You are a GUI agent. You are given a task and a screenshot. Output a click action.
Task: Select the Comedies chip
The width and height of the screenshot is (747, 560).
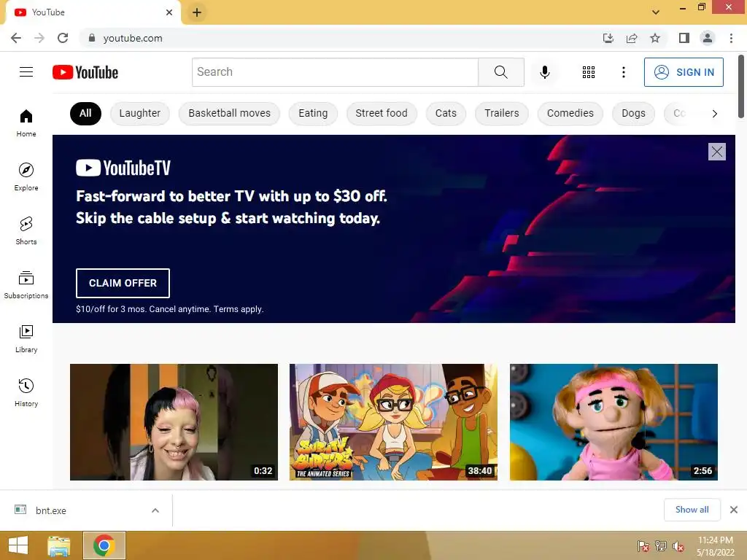tap(570, 113)
